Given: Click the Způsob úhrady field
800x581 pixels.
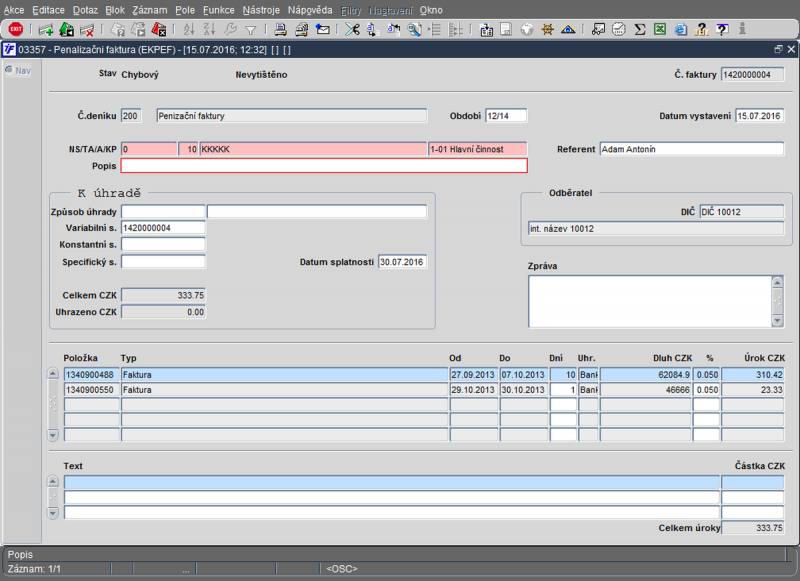Looking at the screenshot, I should 163,212.
